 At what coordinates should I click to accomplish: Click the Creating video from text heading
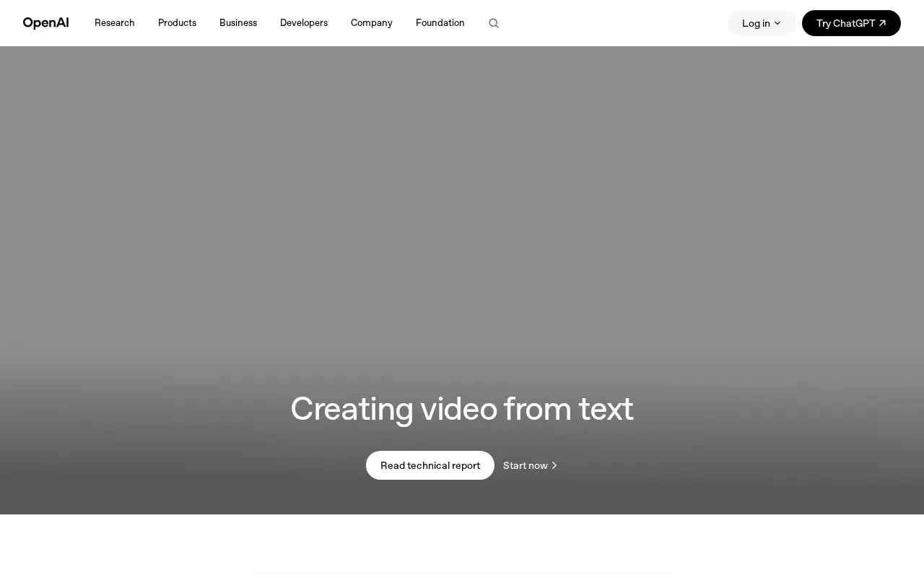(x=462, y=409)
